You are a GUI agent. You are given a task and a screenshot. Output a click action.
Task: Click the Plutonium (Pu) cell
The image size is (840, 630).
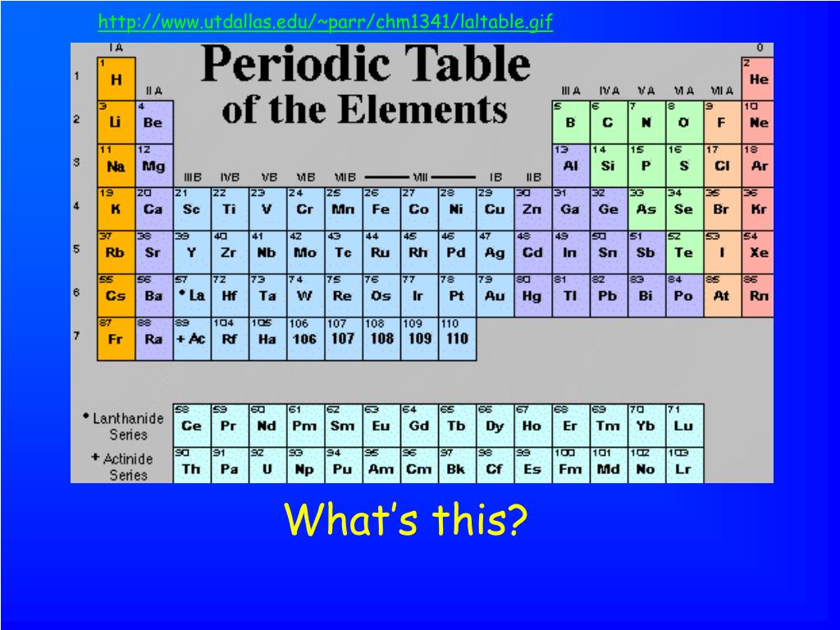pos(344,466)
